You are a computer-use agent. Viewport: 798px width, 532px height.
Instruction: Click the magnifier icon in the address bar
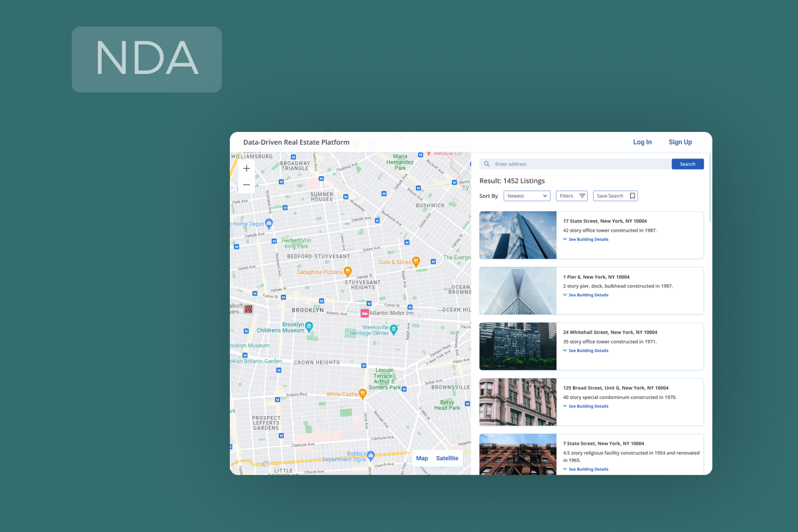[487, 164]
